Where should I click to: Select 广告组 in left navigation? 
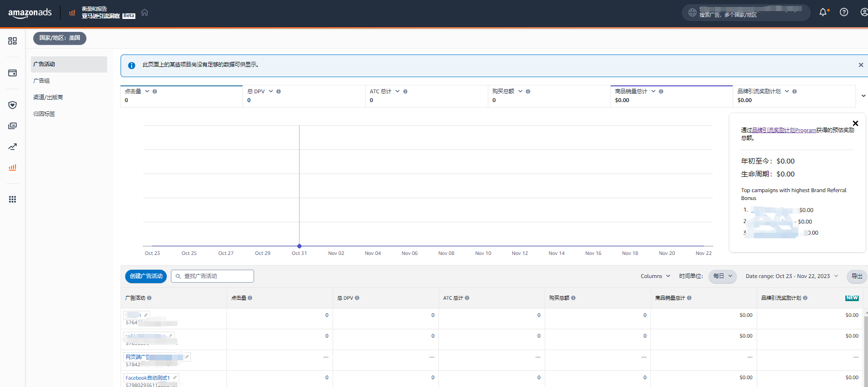[x=42, y=81]
